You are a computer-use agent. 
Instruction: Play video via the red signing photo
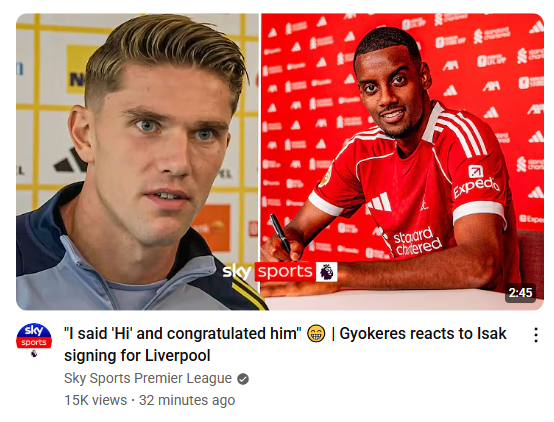coord(402,162)
